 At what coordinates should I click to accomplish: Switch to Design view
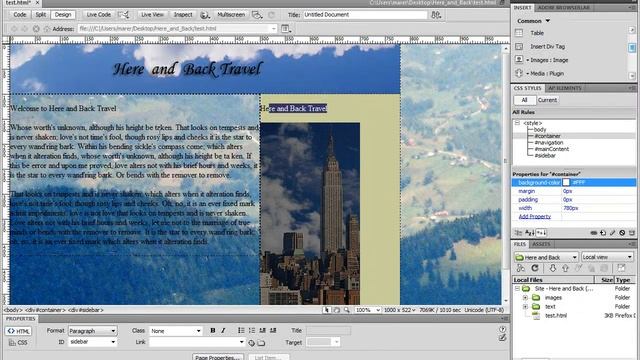tap(63, 15)
